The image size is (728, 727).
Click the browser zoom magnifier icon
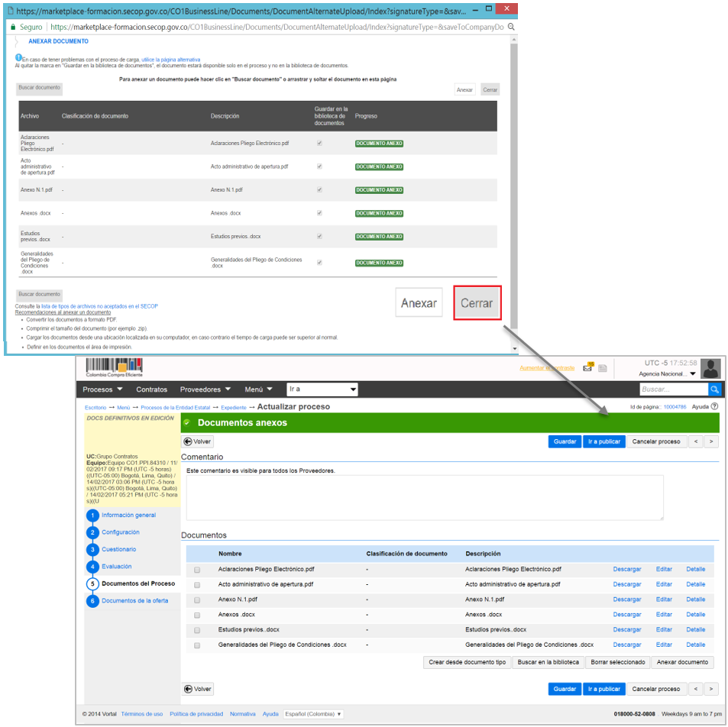pos(511,27)
